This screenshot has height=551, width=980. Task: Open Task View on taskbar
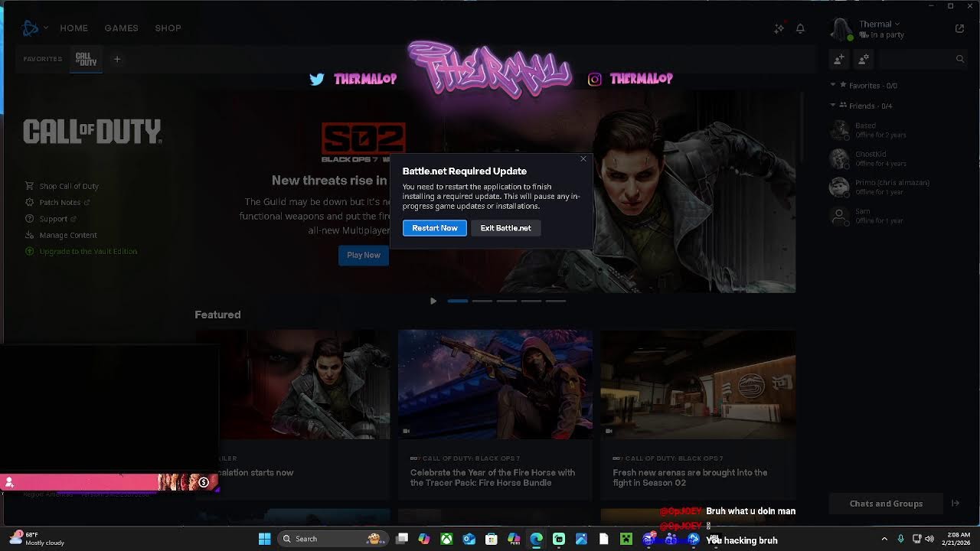(x=402, y=539)
